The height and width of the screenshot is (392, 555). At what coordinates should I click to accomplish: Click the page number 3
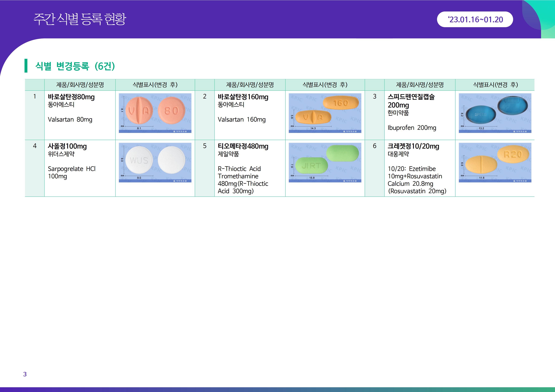(25, 374)
